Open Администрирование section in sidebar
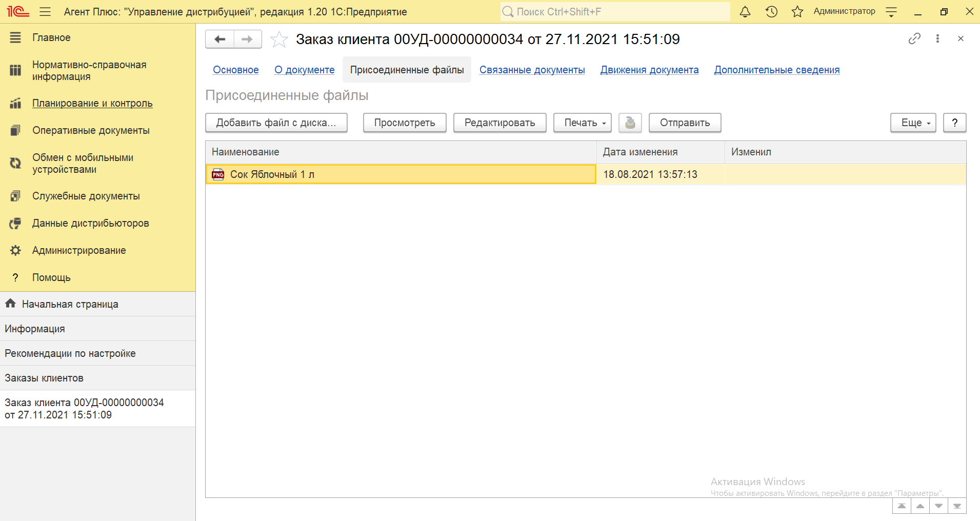 coord(79,250)
